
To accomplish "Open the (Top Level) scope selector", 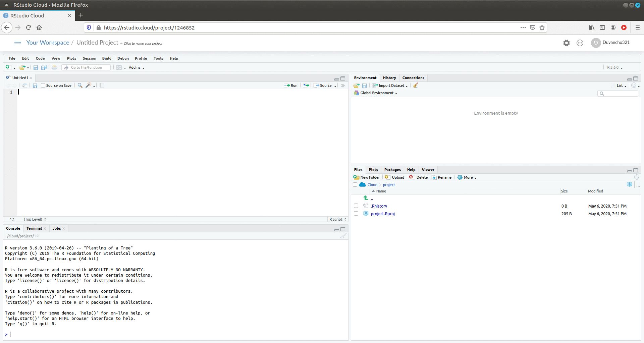I will 35,219.
